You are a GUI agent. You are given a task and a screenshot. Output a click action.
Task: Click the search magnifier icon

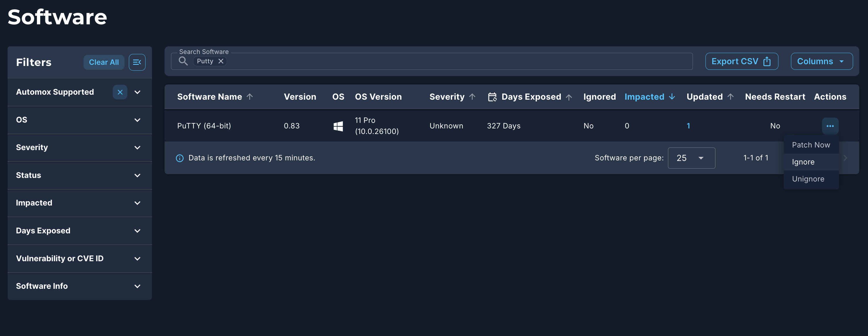point(183,61)
